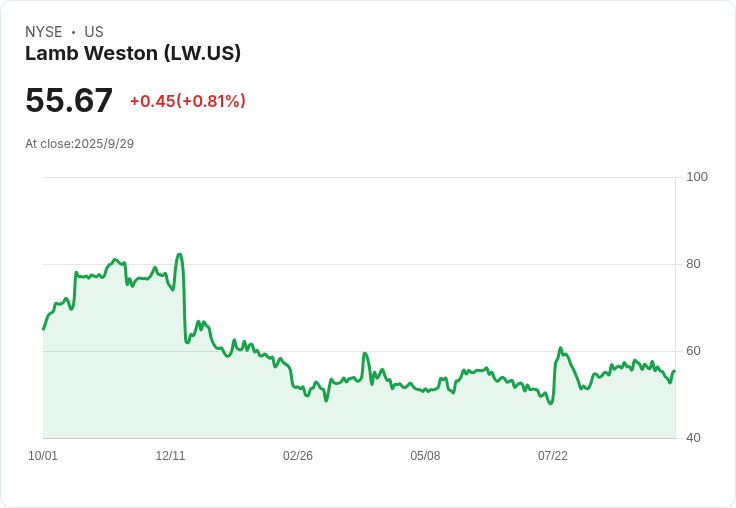Click the 60 y-axis price label
Viewport: 736px width, 508px height.
[693, 351]
